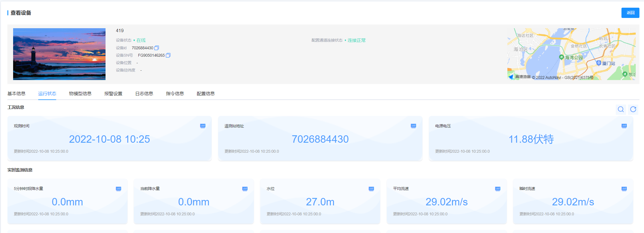This screenshot has height=233, width=644.
Task: Click update time text on 电源电压 card
Action: pyautogui.click(x=462, y=151)
